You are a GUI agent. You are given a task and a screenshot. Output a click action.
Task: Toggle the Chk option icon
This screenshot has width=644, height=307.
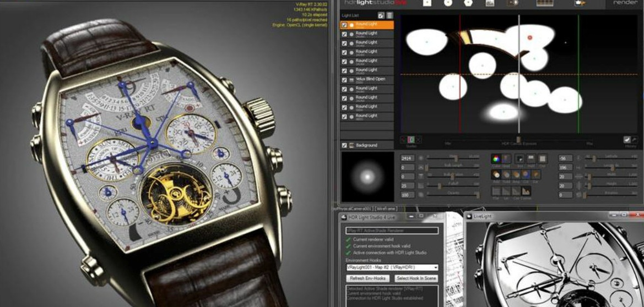pos(543,158)
